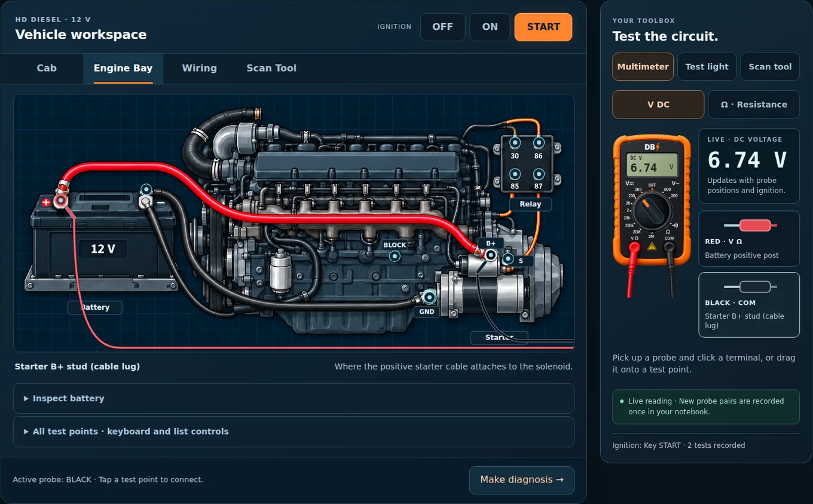
Task: Expand All test points list controls
Action: tap(294, 432)
